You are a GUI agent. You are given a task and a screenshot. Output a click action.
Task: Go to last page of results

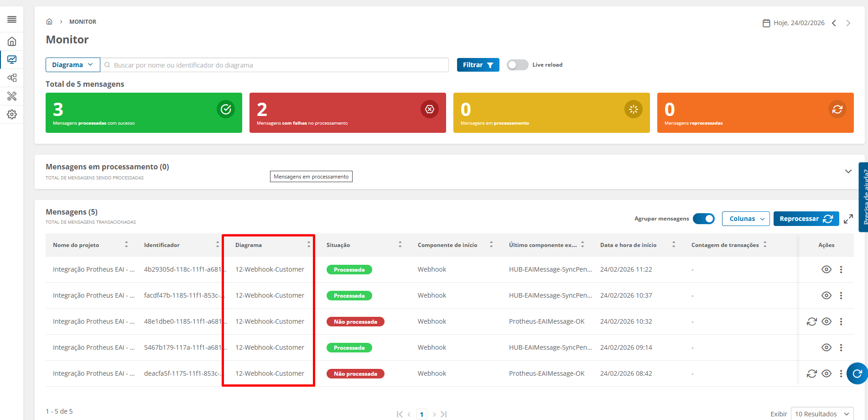444,415
